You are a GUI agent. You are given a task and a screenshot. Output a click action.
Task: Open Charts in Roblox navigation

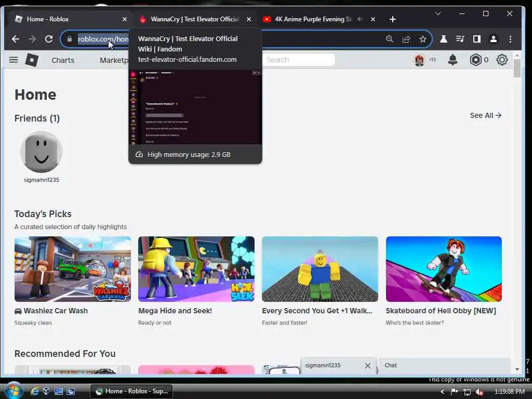pos(63,60)
